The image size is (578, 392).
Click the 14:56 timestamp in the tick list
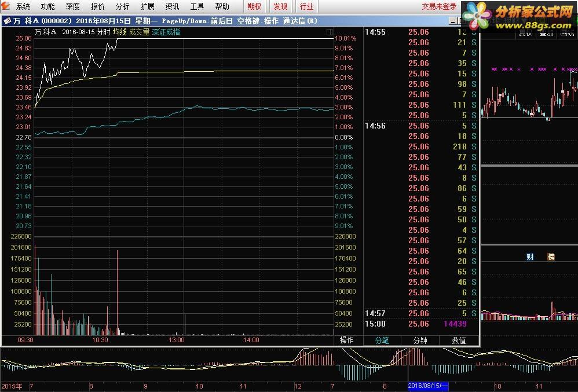click(375, 126)
